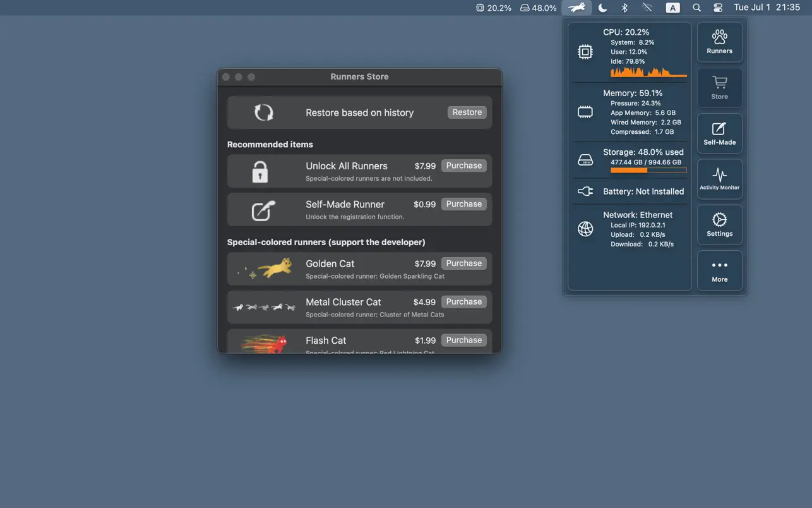Click the Golden Cat $7.99 price

[x=425, y=263]
